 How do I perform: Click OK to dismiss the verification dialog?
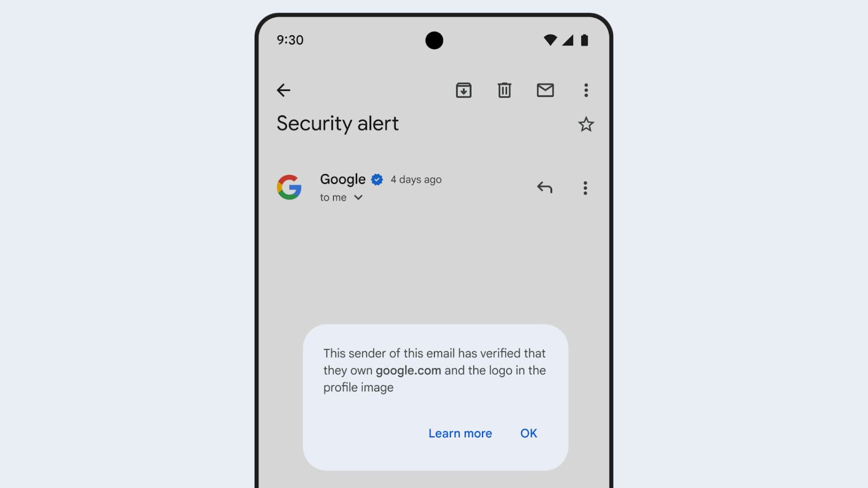point(528,433)
